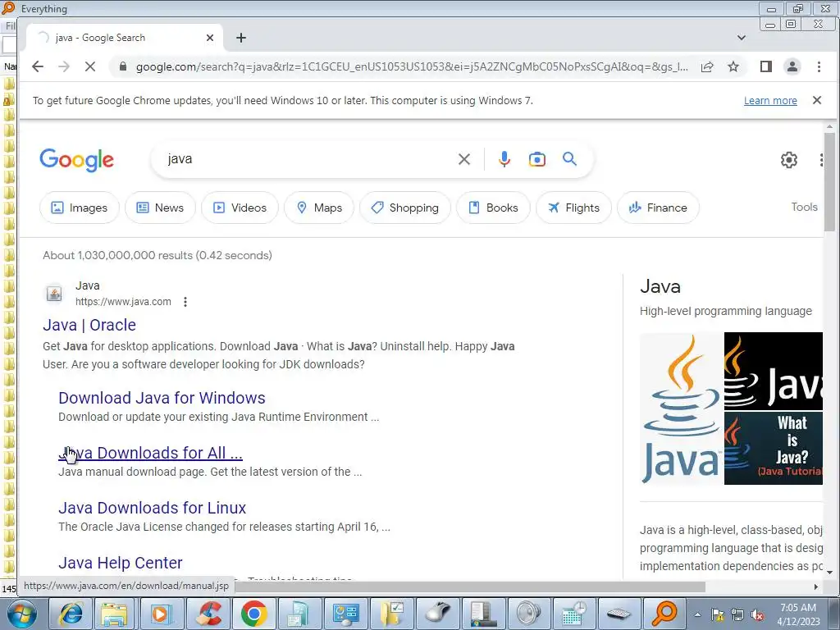Image resolution: width=840 pixels, height=630 pixels.
Task: Go to the Google logo home
Action: coord(76,160)
